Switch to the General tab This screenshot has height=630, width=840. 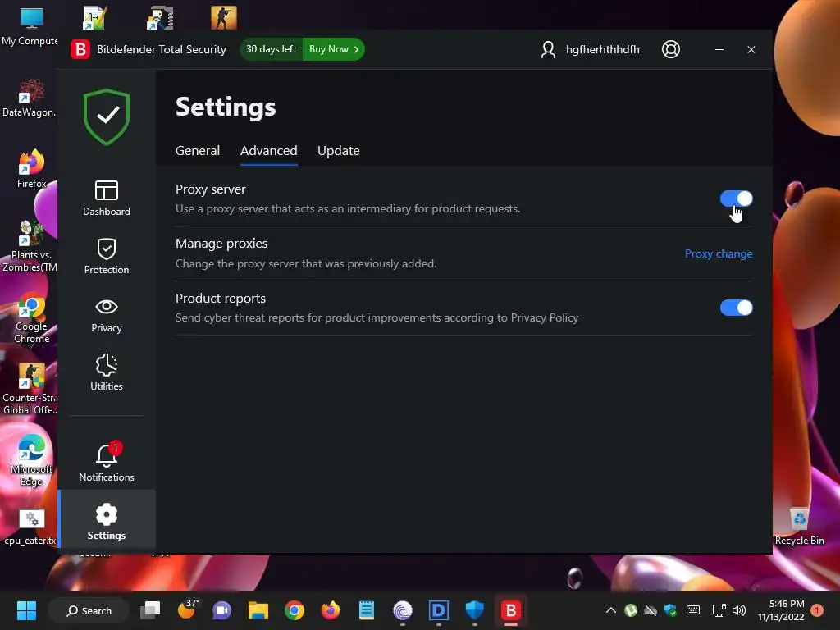click(x=198, y=151)
